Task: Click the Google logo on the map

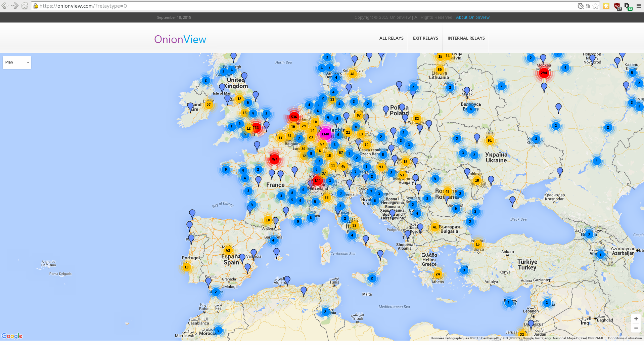Action: tap(12, 336)
